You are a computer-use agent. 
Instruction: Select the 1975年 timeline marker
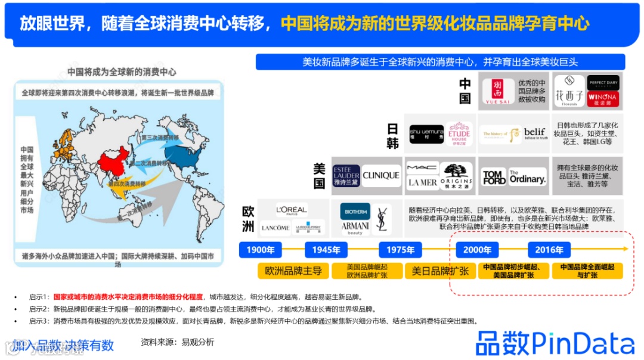click(x=401, y=250)
